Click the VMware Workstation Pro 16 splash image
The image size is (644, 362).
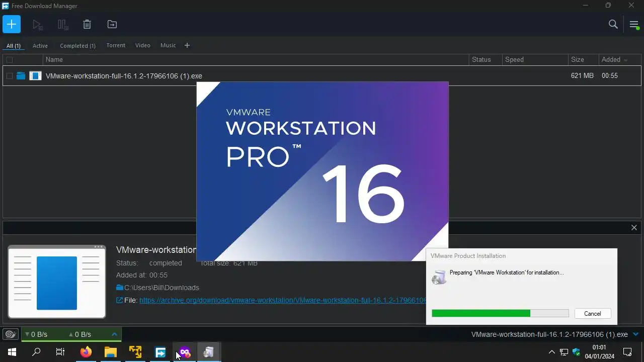click(x=322, y=171)
